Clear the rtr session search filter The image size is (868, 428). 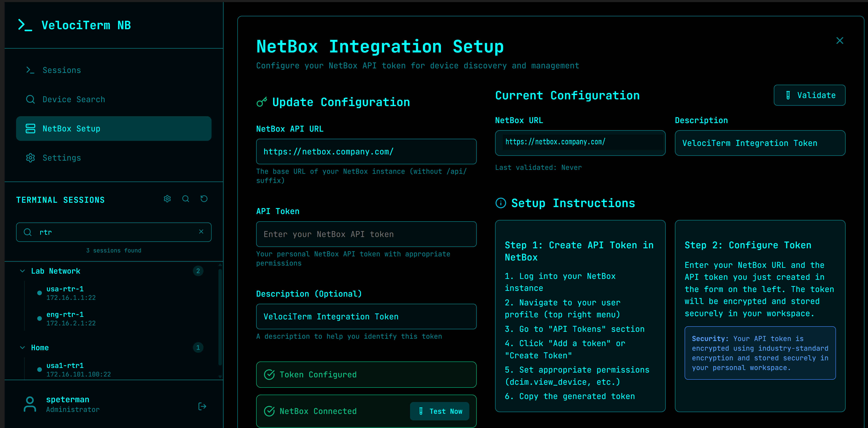(201, 231)
